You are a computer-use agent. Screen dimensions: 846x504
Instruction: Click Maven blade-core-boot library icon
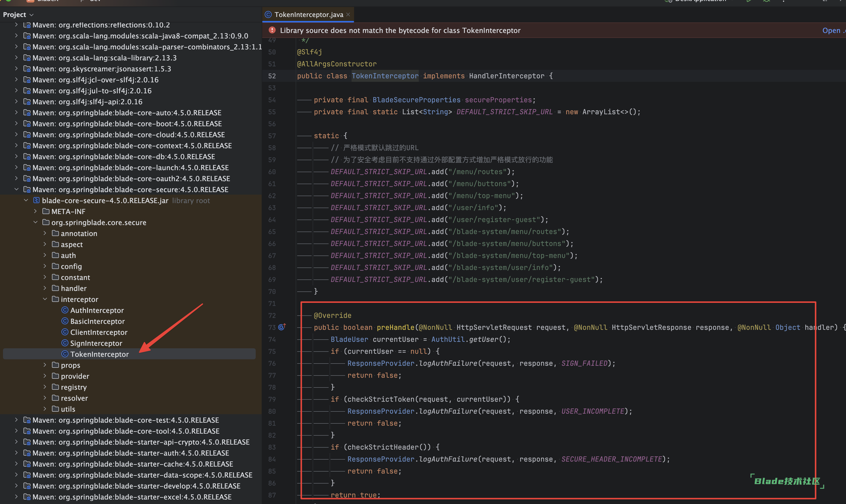[27, 124]
